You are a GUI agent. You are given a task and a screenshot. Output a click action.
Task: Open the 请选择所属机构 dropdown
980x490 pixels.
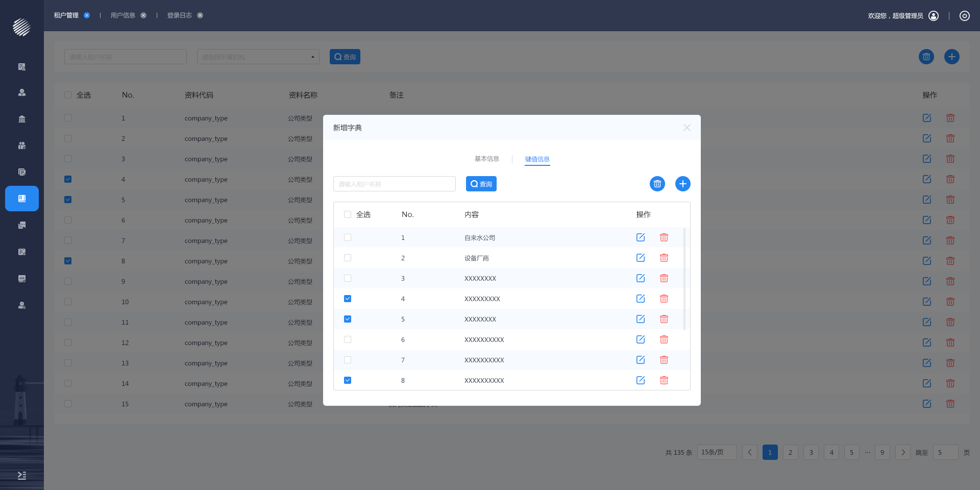click(x=258, y=57)
